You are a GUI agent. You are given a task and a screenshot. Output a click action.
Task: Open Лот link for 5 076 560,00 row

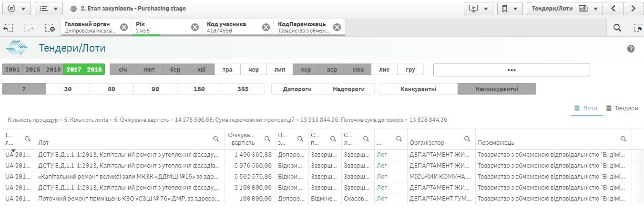(382, 165)
